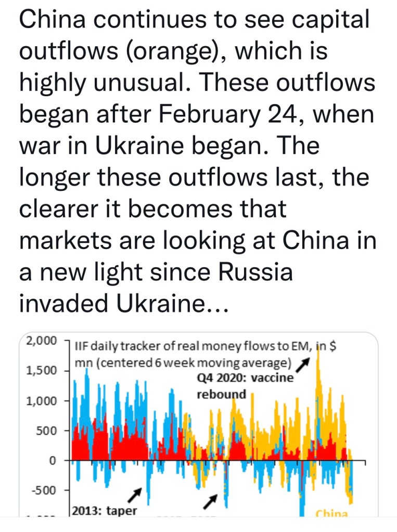
Task: Click the -500 y-axis label
Action: (43, 490)
